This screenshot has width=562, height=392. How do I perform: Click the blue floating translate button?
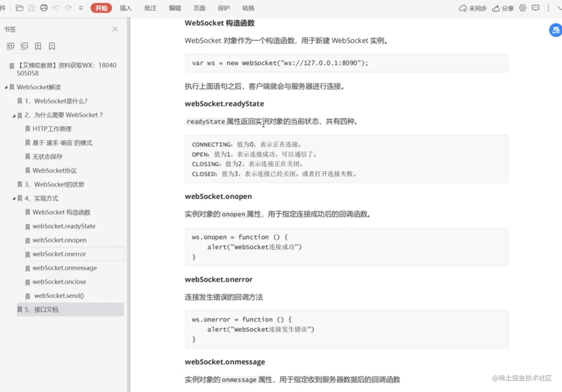pos(556,30)
